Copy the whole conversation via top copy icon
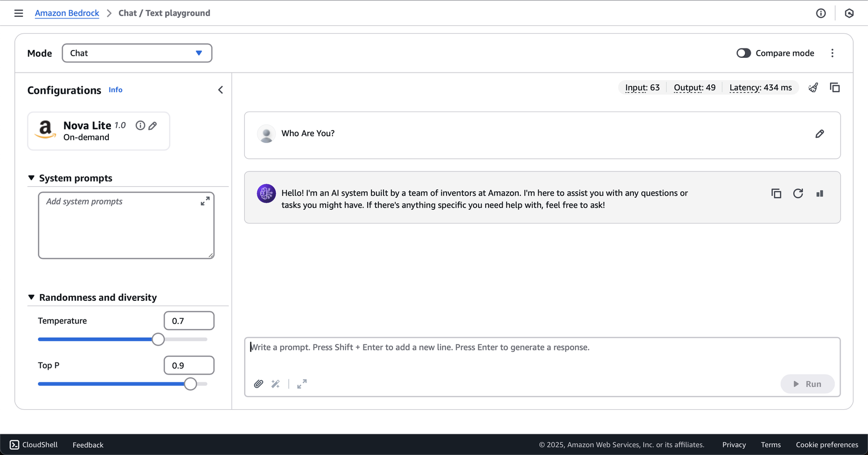This screenshot has width=868, height=455. (x=835, y=87)
